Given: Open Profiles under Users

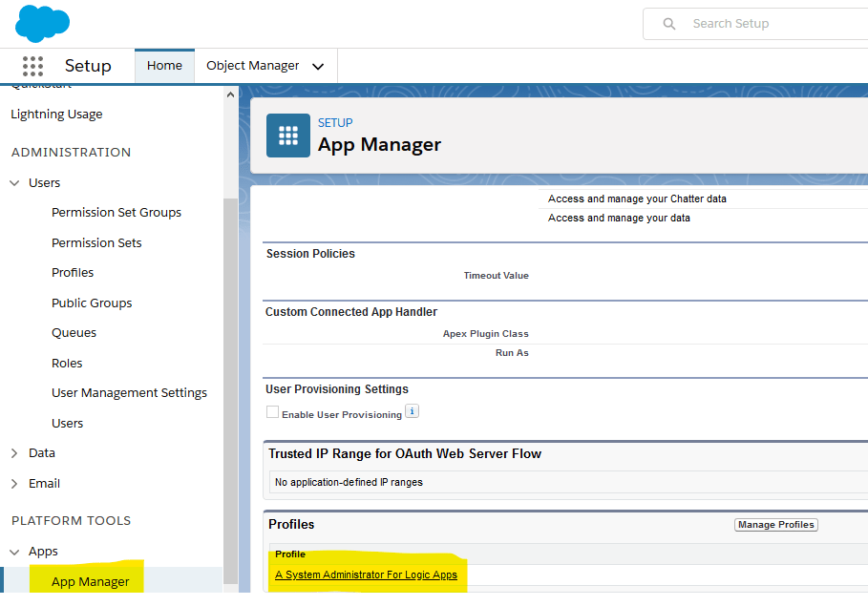Looking at the screenshot, I should [73, 273].
